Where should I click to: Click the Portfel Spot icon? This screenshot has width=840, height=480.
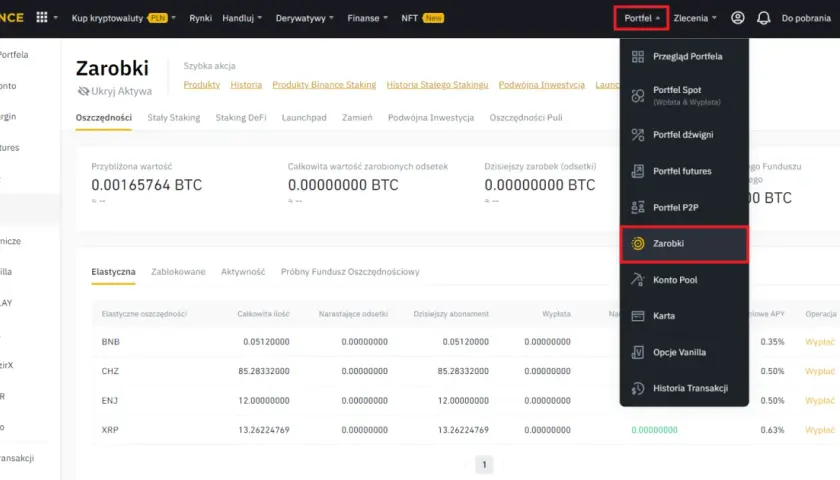(x=638, y=95)
